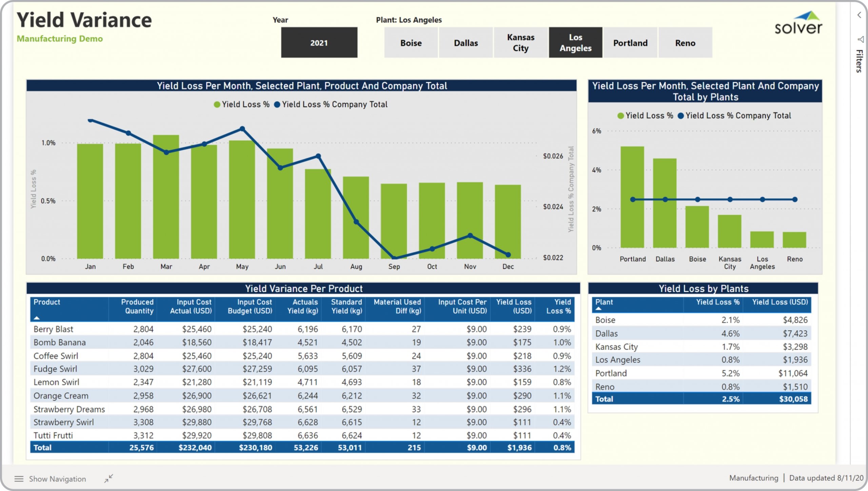Viewport: 868px width, 491px height.
Task: Open the Show Navigation hamburger icon
Action: click(x=19, y=479)
